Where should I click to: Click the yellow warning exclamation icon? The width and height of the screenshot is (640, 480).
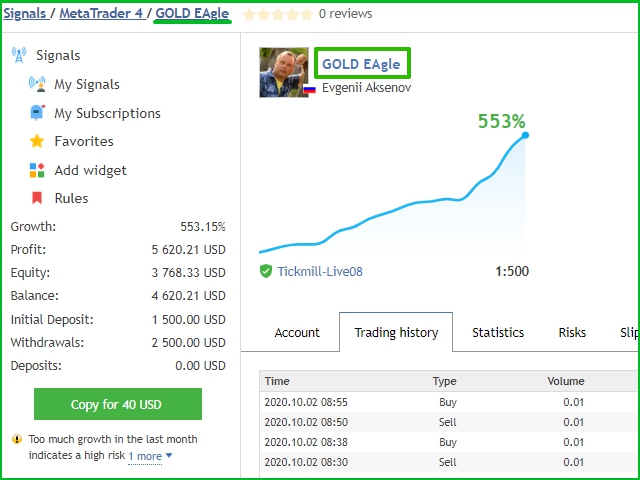(17, 439)
